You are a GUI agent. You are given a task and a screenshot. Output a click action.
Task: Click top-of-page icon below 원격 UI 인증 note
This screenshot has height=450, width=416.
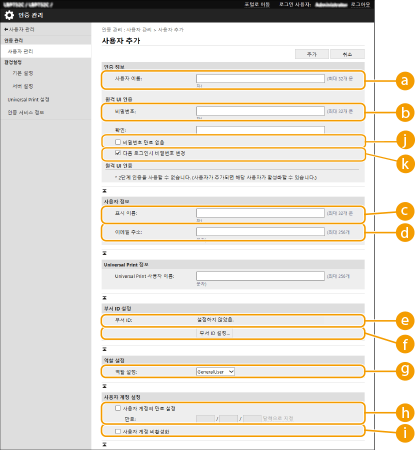coord(104,191)
